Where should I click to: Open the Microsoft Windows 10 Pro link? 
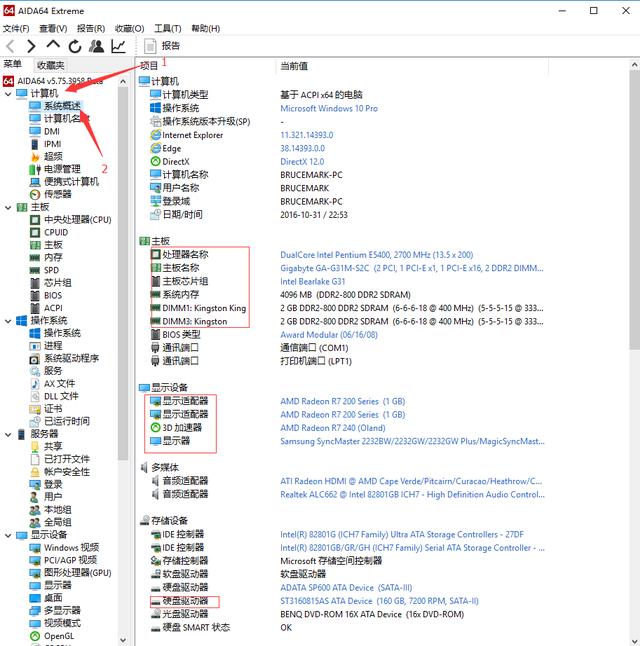329,108
